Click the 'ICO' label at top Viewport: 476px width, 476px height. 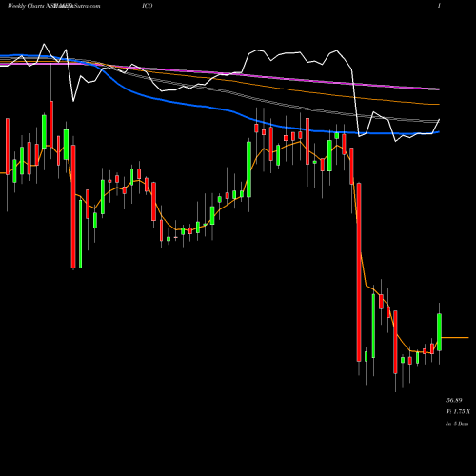point(148,6)
